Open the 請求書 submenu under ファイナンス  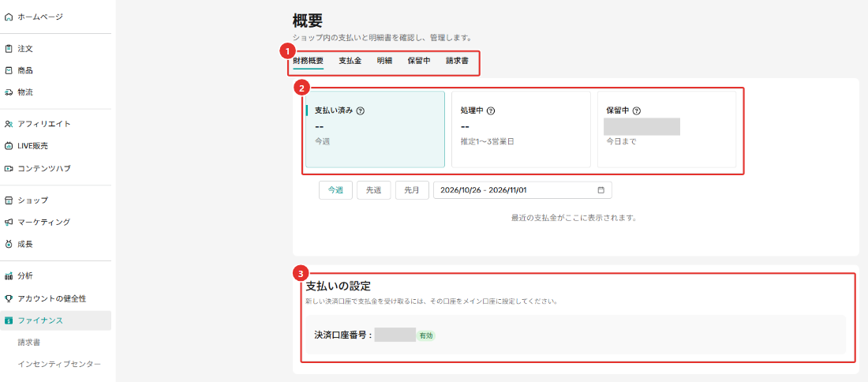coord(28,343)
